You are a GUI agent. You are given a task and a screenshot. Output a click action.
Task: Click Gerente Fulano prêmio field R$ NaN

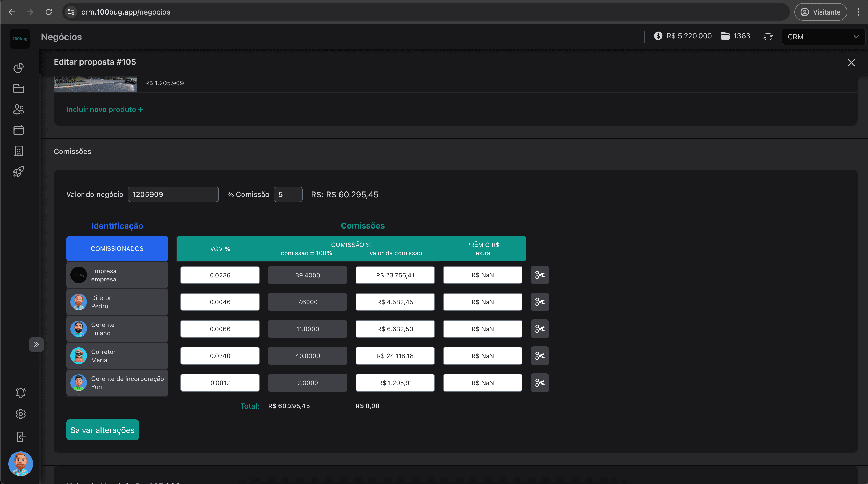coord(483,329)
